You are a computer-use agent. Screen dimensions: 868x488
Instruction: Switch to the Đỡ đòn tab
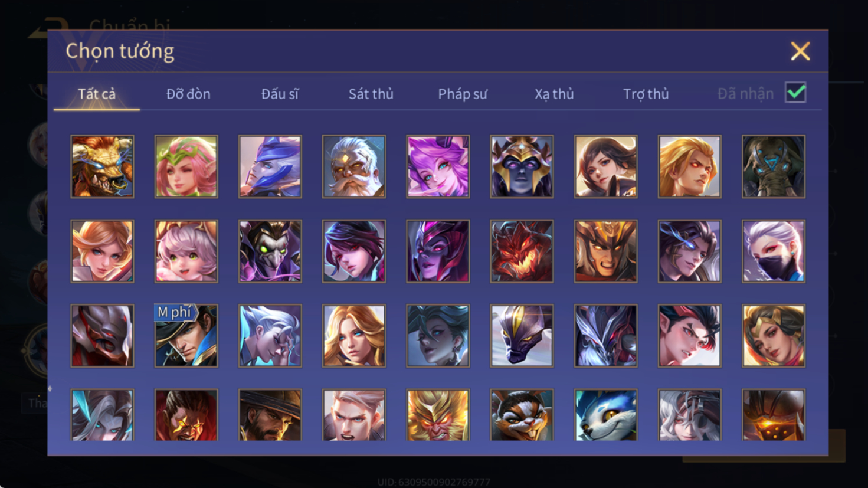click(x=188, y=94)
